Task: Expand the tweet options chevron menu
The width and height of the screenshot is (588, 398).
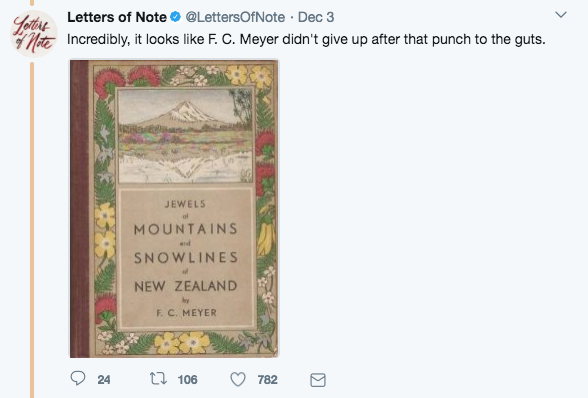Action: pyautogui.click(x=561, y=15)
